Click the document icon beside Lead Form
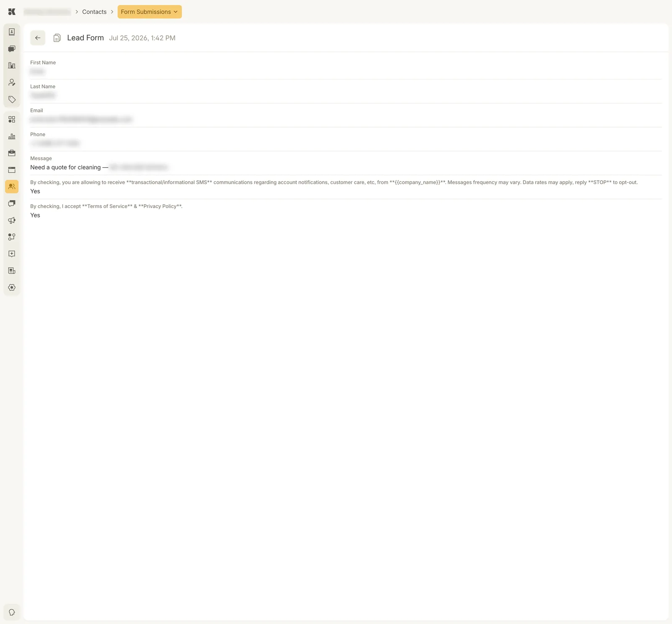Viewport: 672px width, 624px height. coord(57,38)
